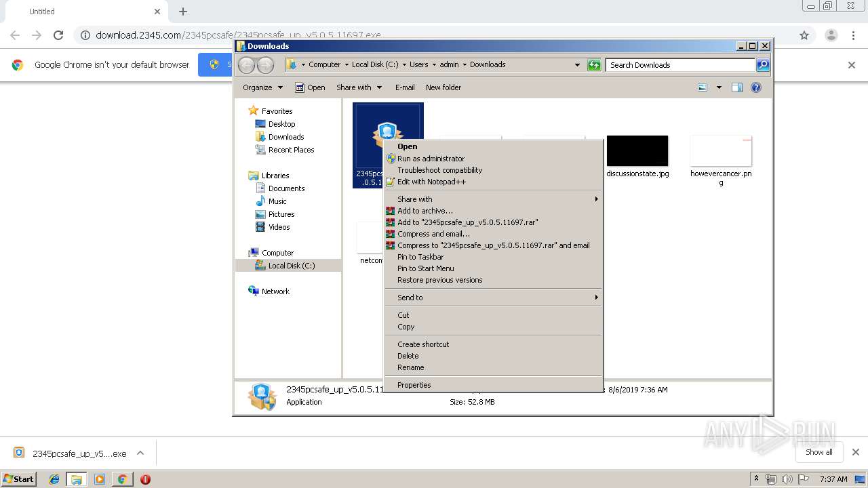868x488 pixels.
Task: Open Windows Media Player from taskbar
Action: (x=100, y=479)
